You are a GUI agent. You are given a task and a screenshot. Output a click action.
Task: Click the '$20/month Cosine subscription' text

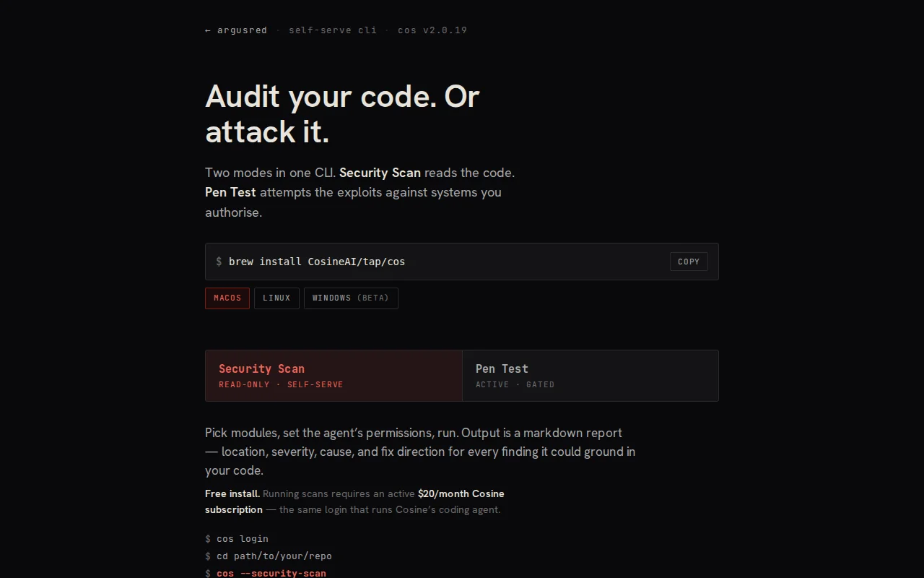click(x=354, y=501)
